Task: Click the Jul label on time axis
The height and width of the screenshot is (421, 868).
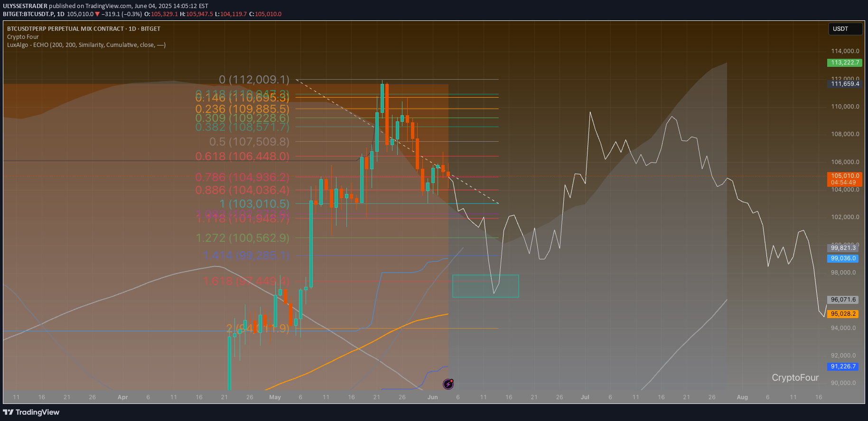Action: [585, 397]
